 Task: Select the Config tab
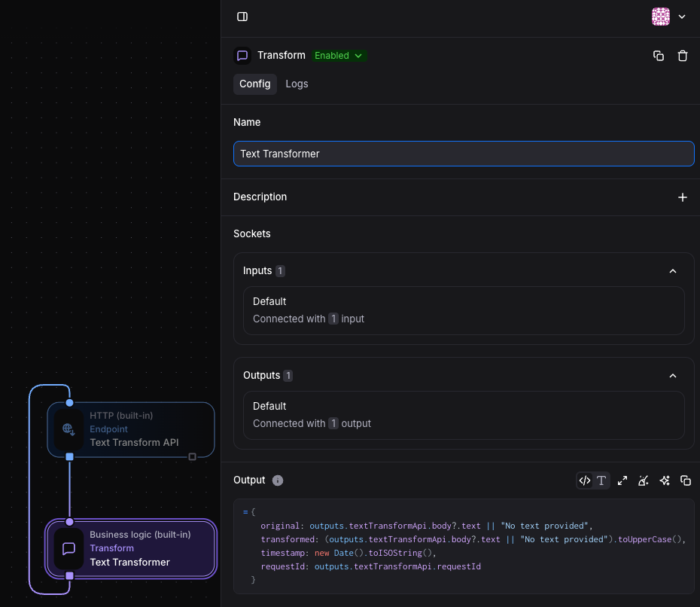(254, 84)
